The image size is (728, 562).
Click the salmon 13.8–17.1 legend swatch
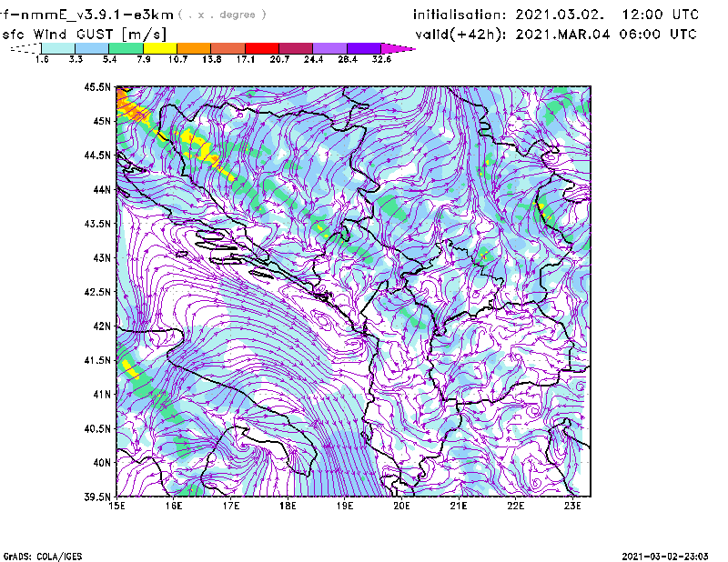tap(228, 48)
